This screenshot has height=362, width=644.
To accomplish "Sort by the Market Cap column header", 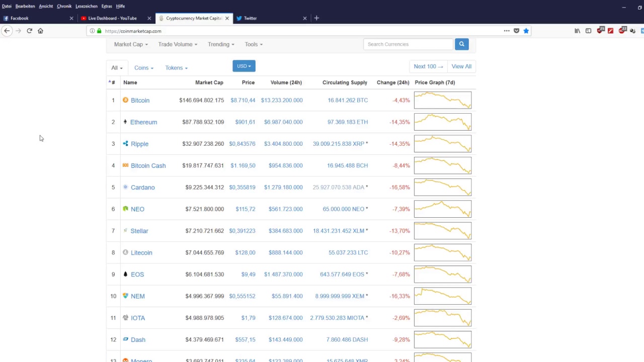I will point(209,82).
